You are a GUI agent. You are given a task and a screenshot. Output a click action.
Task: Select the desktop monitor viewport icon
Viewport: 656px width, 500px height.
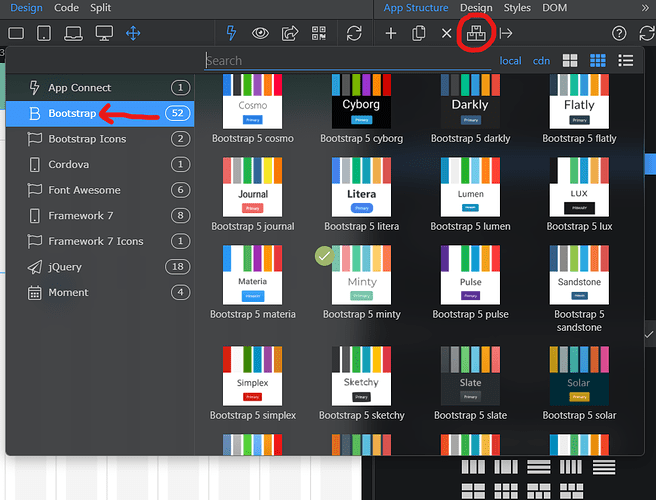(x=104, y=33)
